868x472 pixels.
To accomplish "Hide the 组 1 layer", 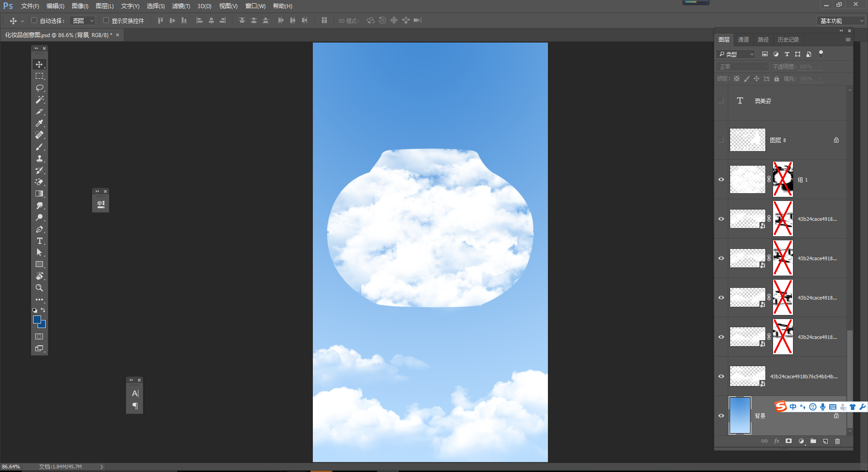I will coord(721,180).
